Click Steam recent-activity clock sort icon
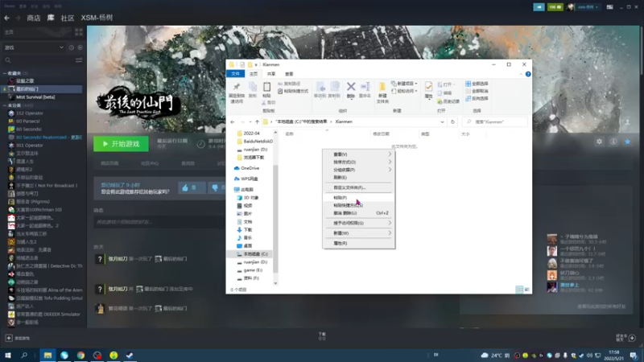644x362 pixels. [x=72, y=47]
